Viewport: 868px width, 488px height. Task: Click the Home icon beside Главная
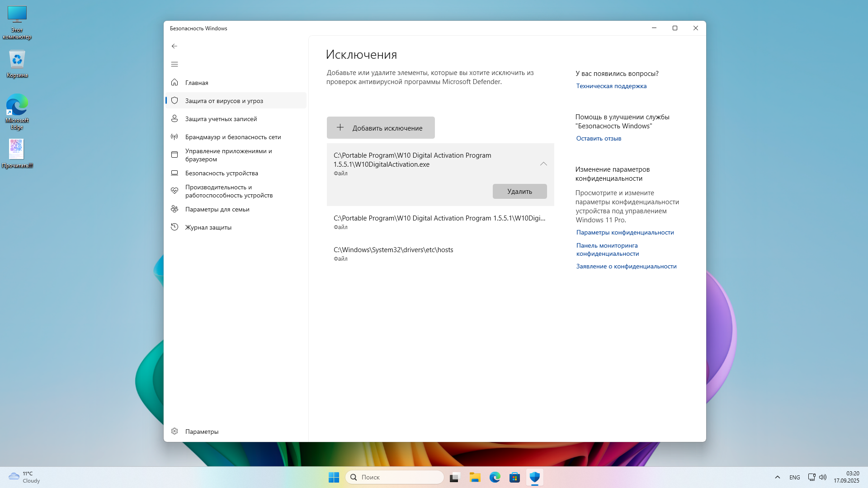click(175, 82)
